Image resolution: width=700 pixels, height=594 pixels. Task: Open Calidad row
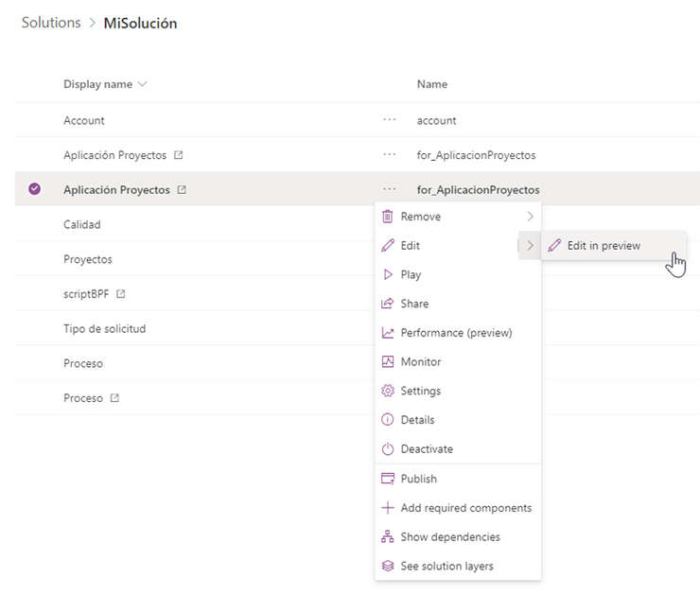tap(81, 224)
